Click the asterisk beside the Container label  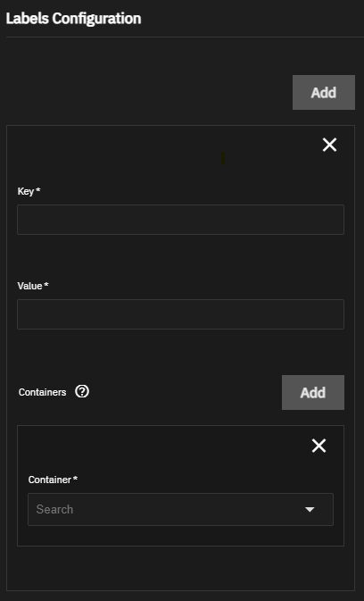(76, 479)
